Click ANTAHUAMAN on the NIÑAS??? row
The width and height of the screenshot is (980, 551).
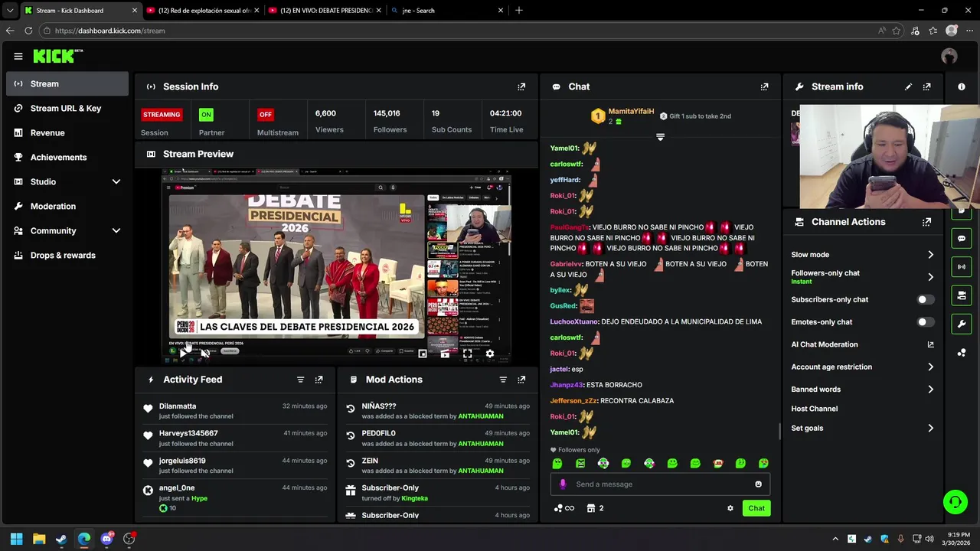[481, 416]
